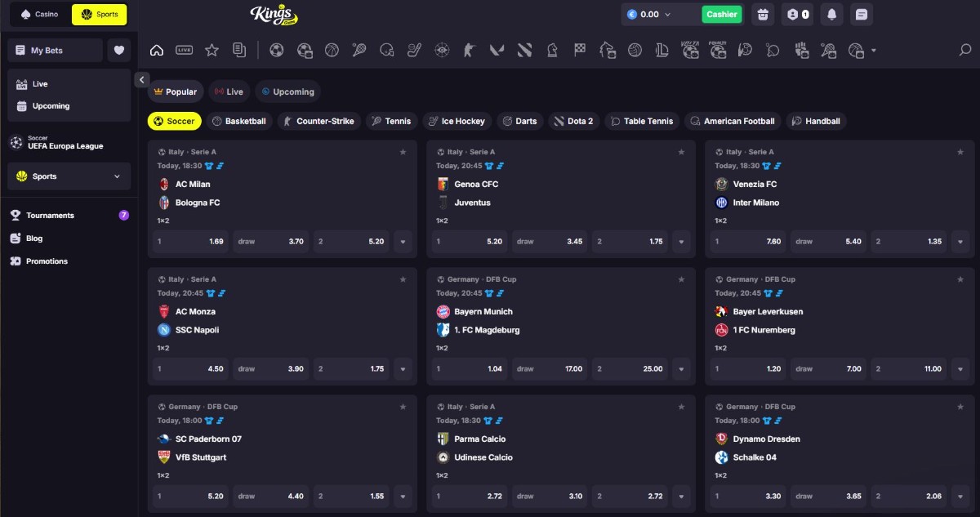
Task: Favorite the Venezia FC vs Inter Milano match
Action: click(960, 152)
